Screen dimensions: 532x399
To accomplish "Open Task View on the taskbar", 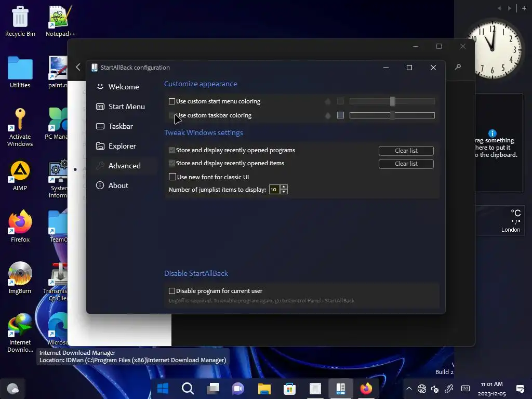I will tap(213, 389).
